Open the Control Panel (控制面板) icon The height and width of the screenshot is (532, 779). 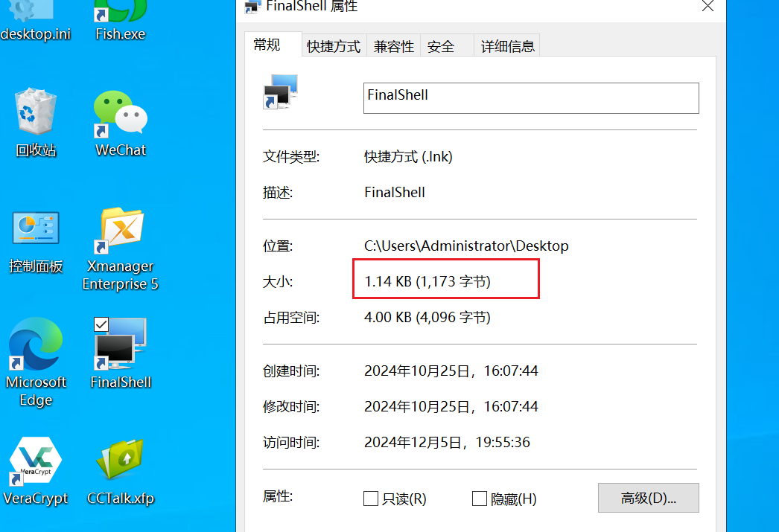tap(36, 242)
